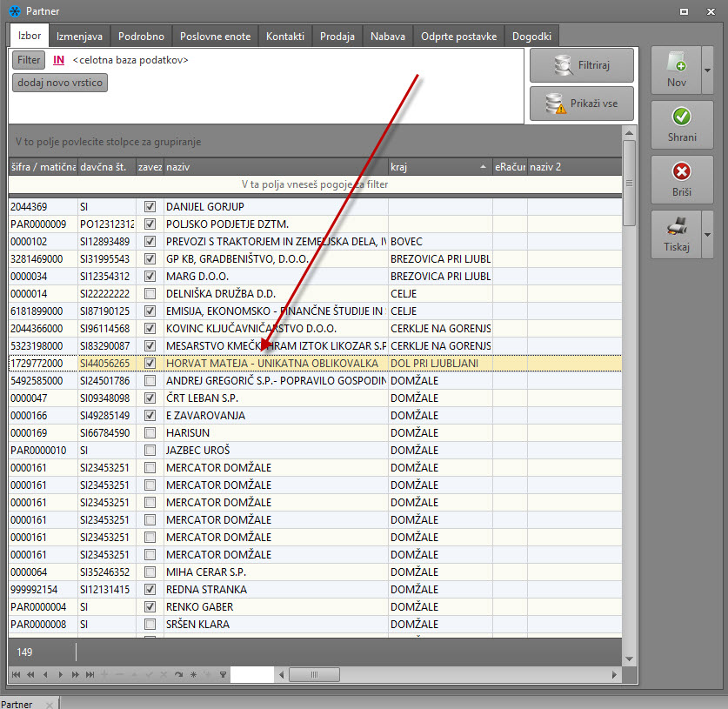
Task: Open the Nabava tab
Action: point(388,37)
